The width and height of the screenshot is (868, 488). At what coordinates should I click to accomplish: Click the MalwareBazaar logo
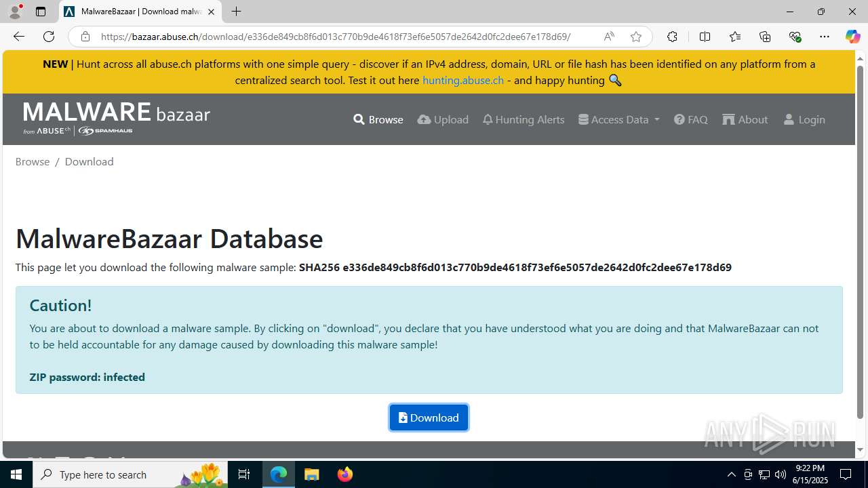[x=117, y=119]
